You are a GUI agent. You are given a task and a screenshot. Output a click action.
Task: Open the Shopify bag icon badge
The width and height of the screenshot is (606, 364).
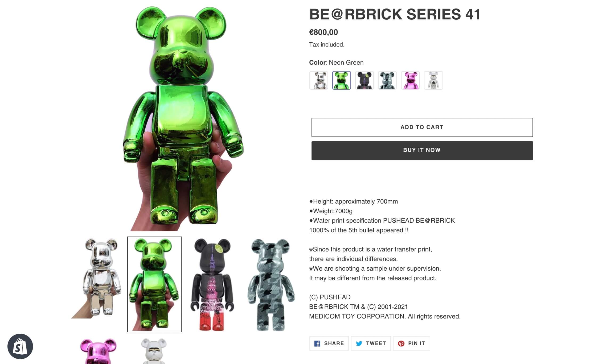[20, 346]
